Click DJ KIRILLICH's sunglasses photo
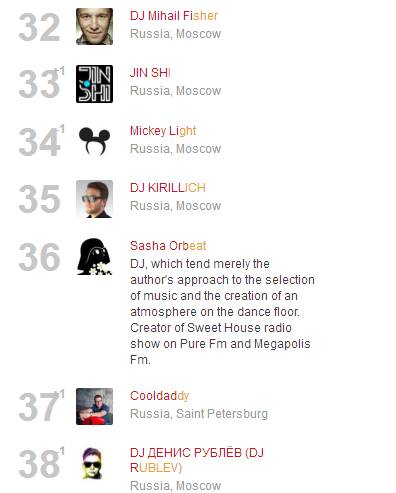The image size is (396, 493). click(94, 199)
